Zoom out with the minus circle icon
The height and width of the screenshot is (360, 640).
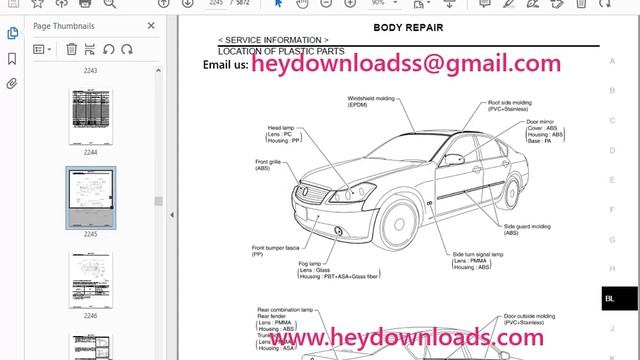tap(326, 4)
